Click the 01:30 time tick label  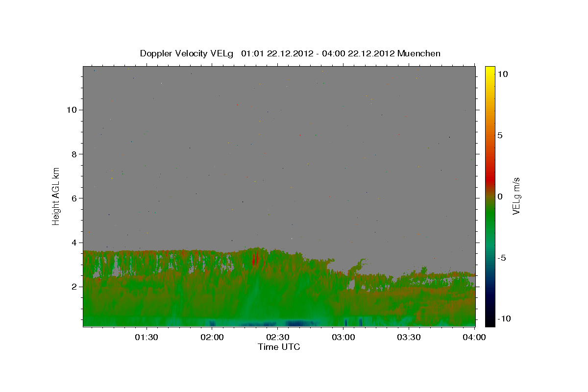147,338
